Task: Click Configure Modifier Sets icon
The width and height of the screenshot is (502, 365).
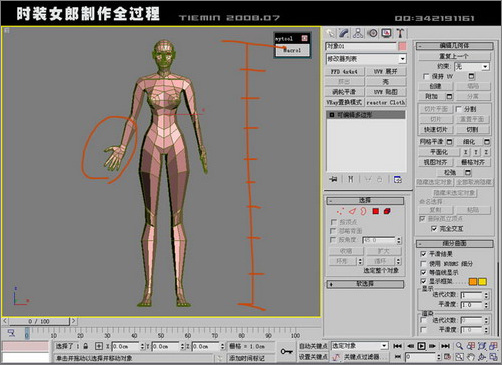Action: coord(398,179)
